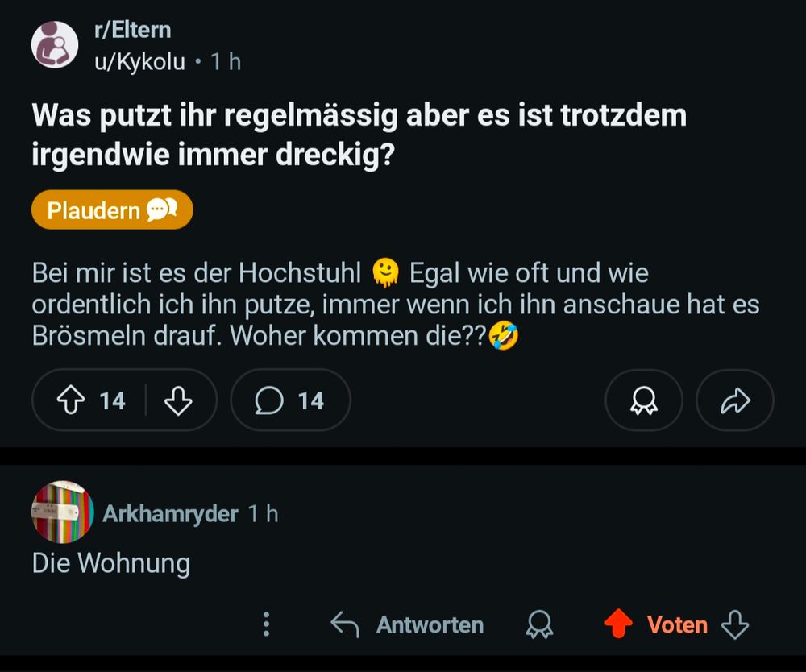
Task: Open the comment overflow menu with three dots
Action: [267, 624]
